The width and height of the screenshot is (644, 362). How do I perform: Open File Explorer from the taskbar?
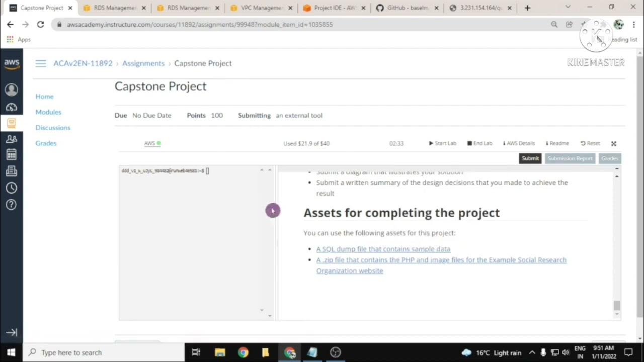point(220,352)
